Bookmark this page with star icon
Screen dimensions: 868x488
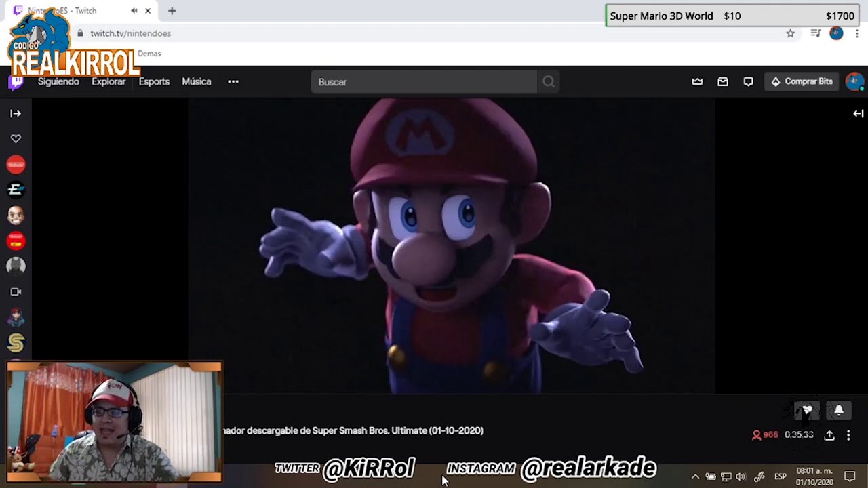point(790,33)
